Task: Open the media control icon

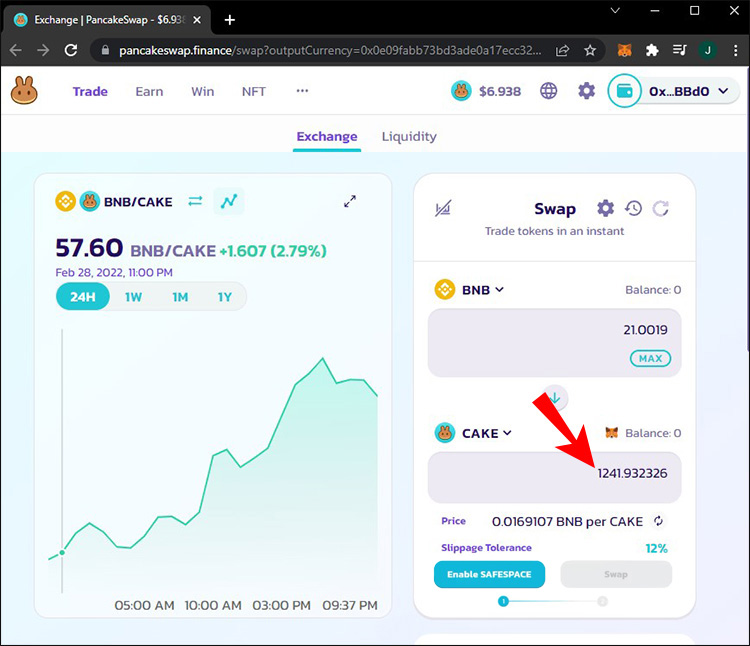Action: [x=680, y=50]
